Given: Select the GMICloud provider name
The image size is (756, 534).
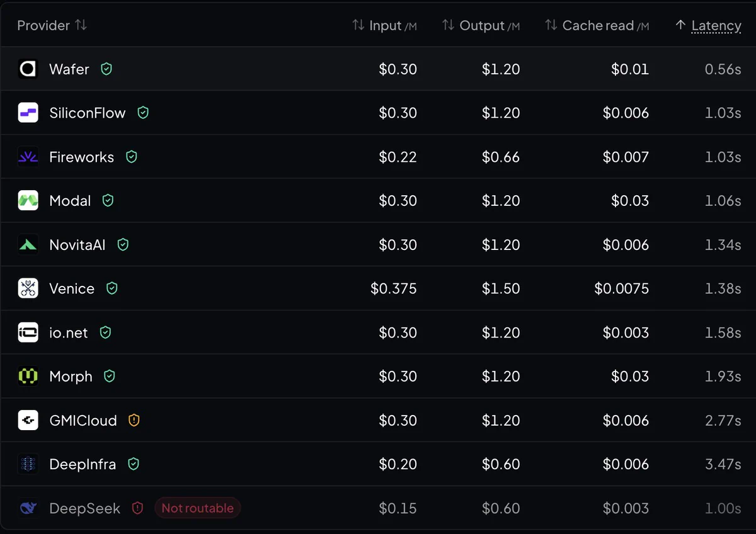Looking at the screenshot, I should [83, 420].
